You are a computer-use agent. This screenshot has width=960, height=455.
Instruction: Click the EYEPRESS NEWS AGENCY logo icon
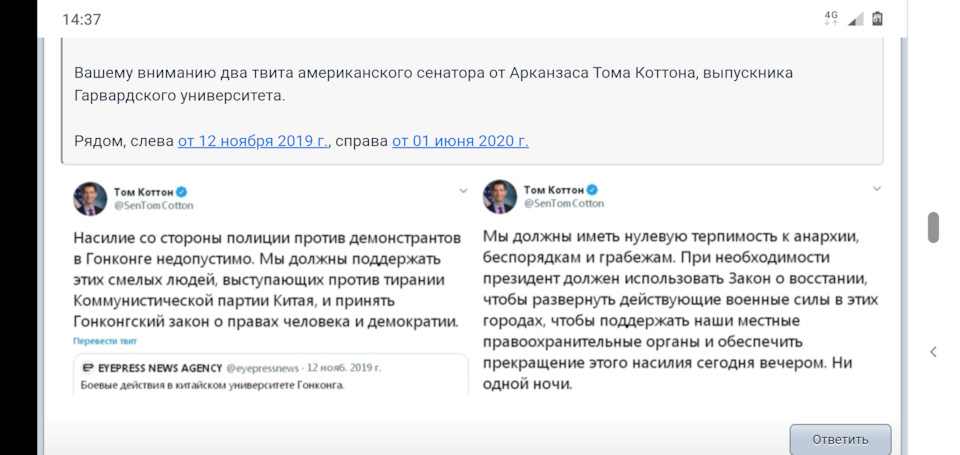click(88, 368)
